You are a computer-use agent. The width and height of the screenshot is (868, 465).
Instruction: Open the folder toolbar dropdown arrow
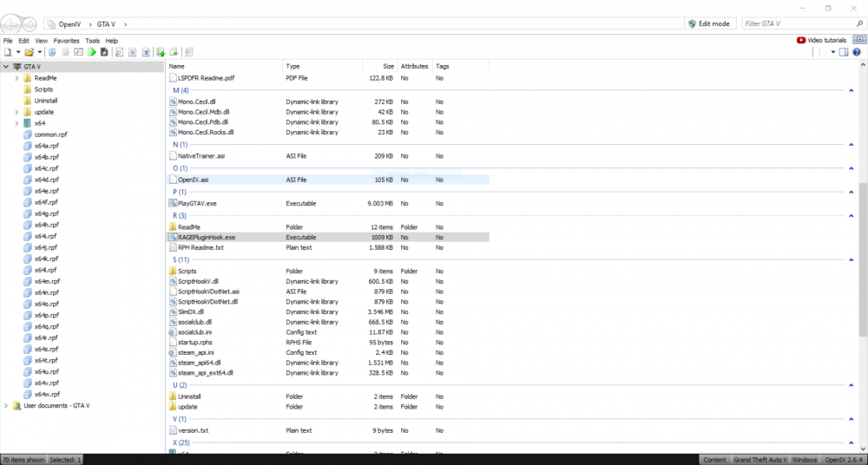39,52
